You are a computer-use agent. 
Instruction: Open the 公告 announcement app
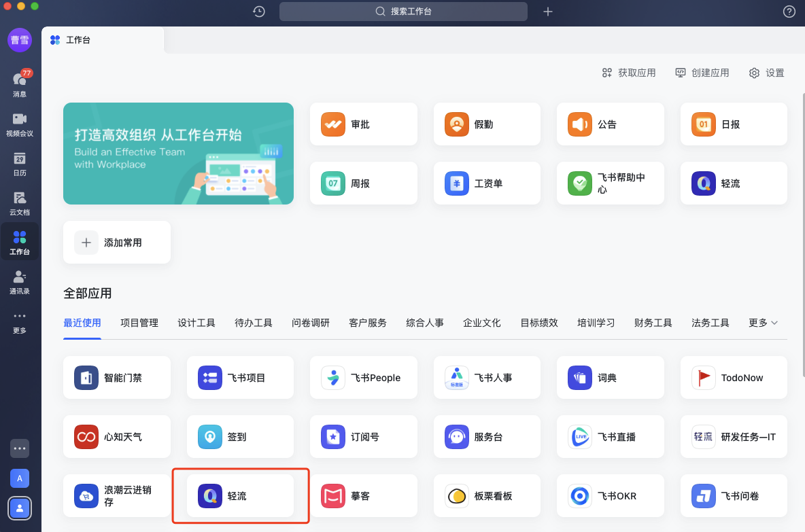pyautogui.click(x=611, y=124)
